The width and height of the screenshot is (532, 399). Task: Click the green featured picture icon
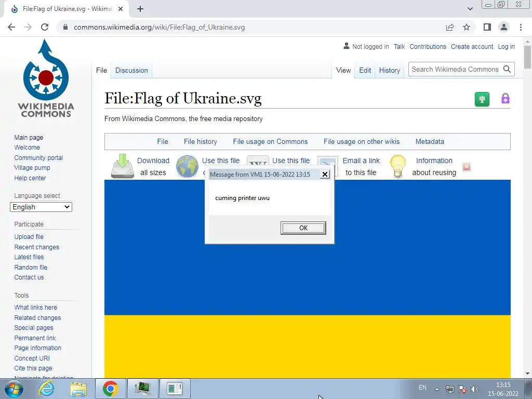(482, 99)
